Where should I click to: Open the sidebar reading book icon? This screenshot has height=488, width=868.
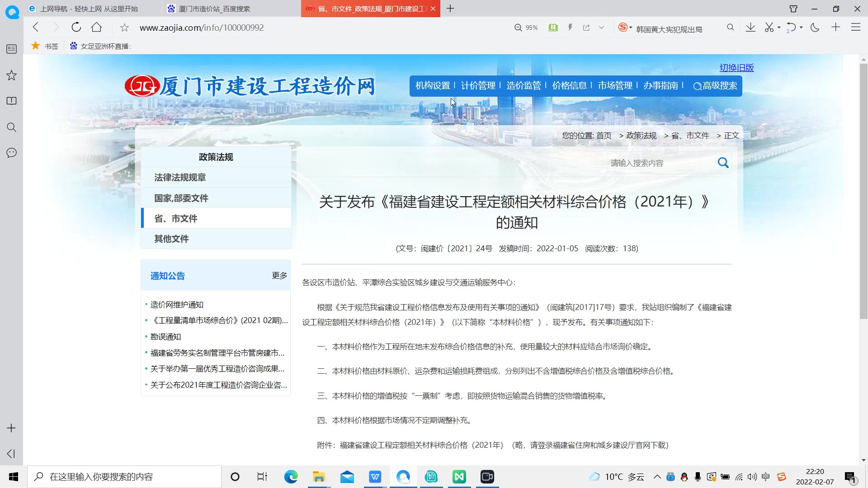pos(12,101)
